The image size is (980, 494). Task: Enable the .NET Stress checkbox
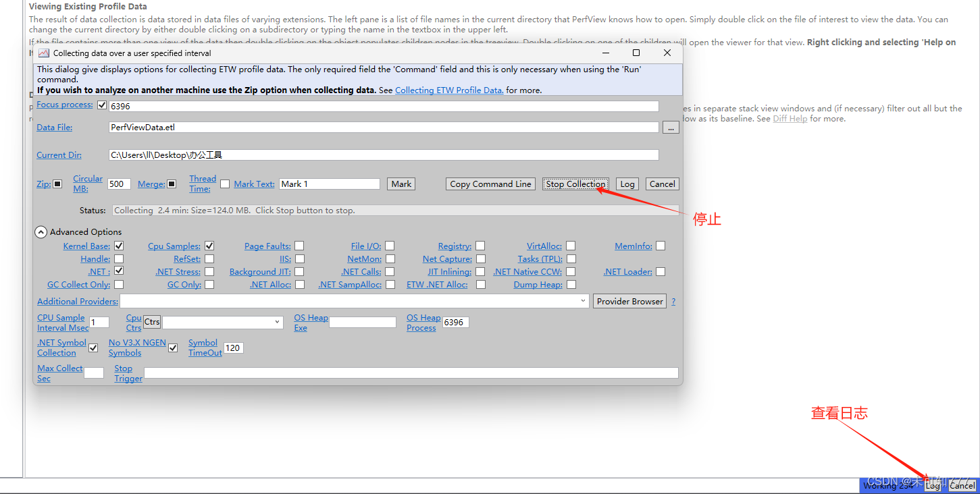(x=209, y=271)
